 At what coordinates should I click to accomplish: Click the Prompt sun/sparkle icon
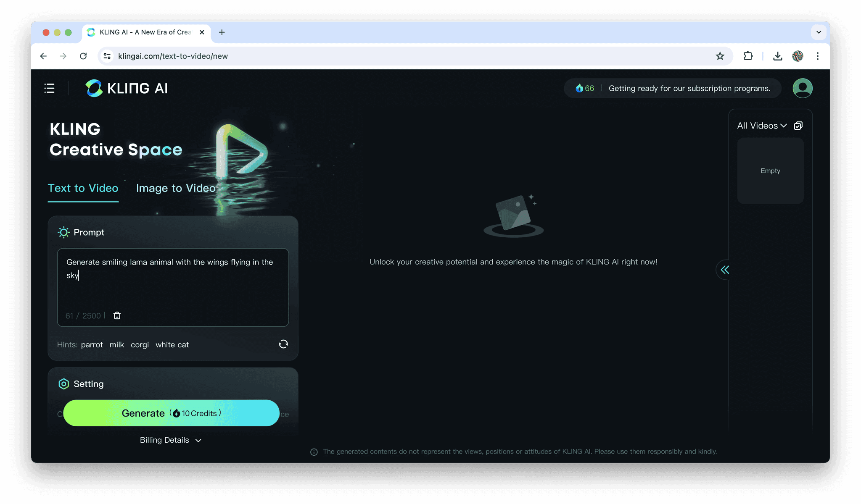(63, 232)
